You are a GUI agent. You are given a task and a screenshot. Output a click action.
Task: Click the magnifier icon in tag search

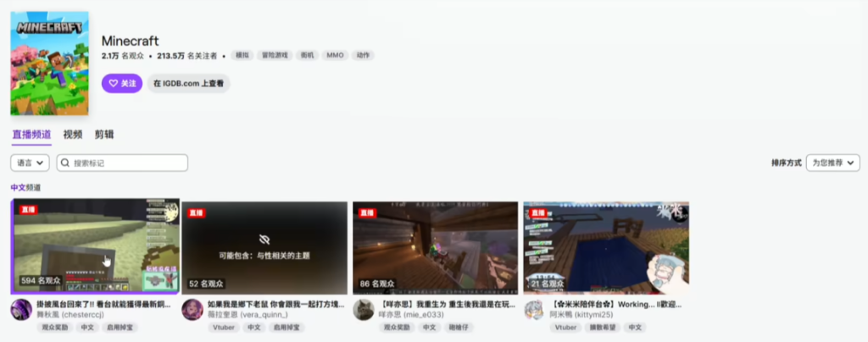[65, 163]
